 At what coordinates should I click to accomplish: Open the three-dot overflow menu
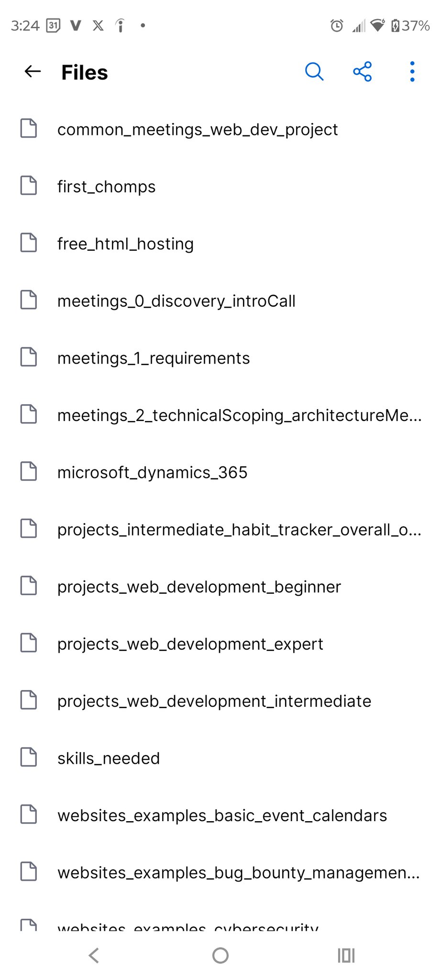point(412,72)
